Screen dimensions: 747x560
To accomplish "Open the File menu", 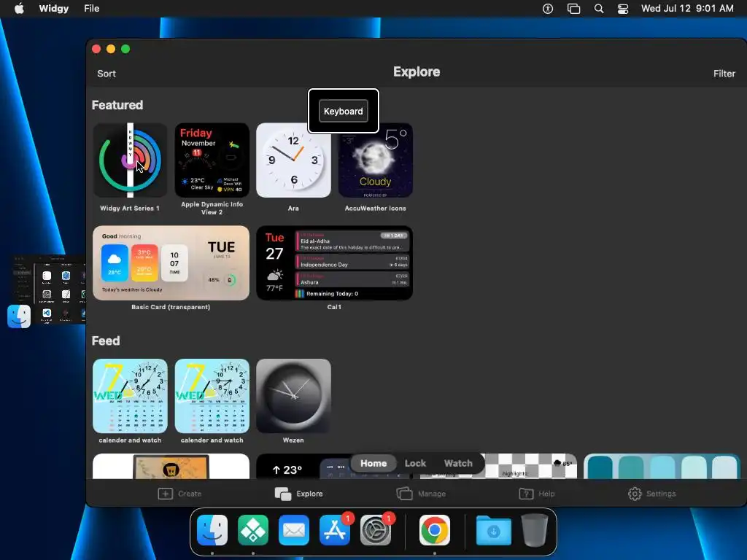I will click(91, 9).
